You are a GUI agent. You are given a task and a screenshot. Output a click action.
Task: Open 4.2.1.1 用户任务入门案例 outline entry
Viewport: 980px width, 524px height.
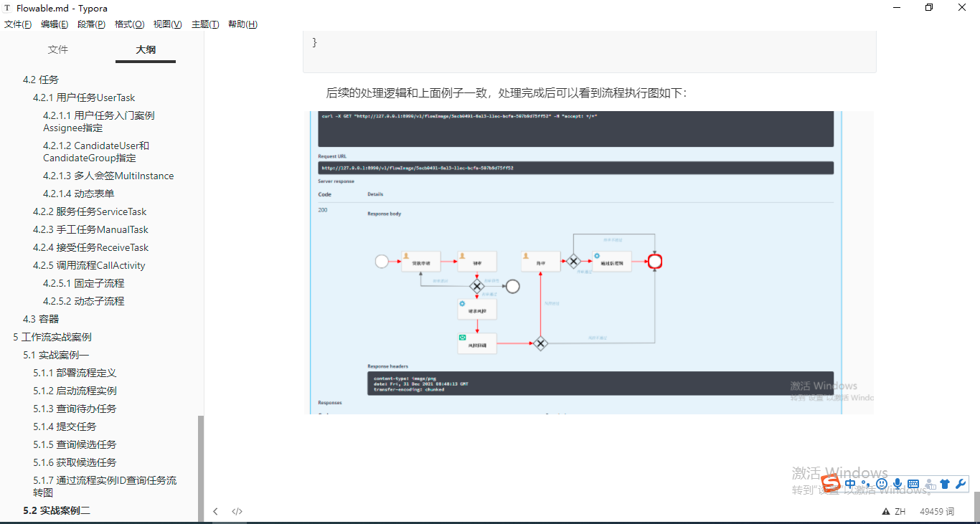click(x=99, y=121)
